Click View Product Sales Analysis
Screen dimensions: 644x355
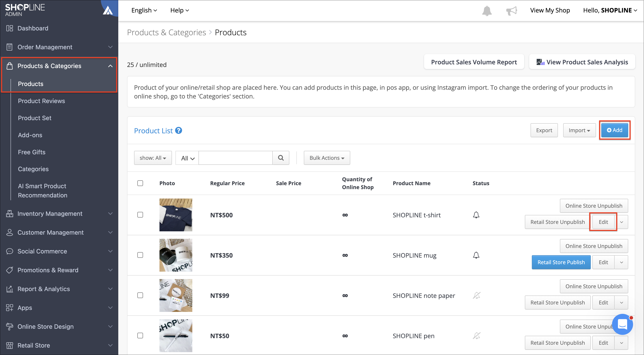(582, 62)
